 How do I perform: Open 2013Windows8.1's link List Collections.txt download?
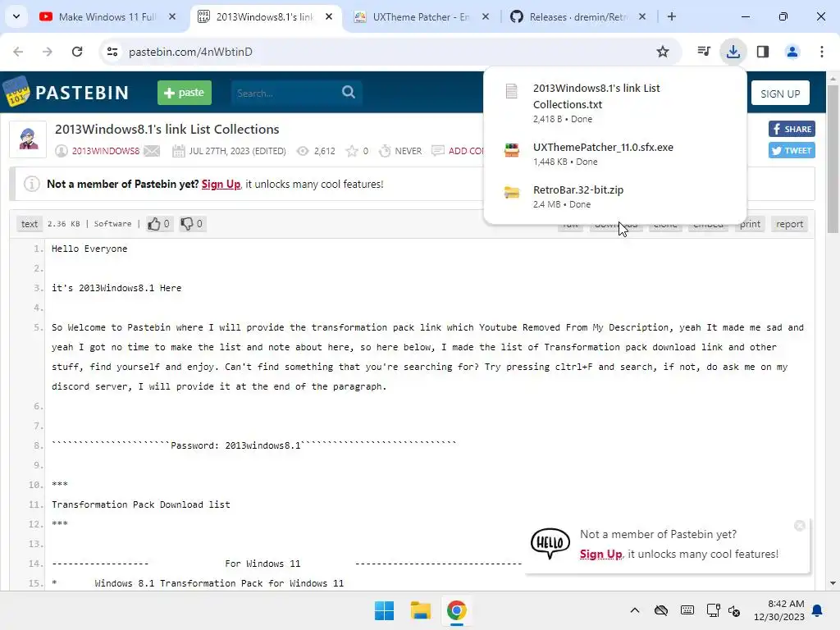click(615, 103)
